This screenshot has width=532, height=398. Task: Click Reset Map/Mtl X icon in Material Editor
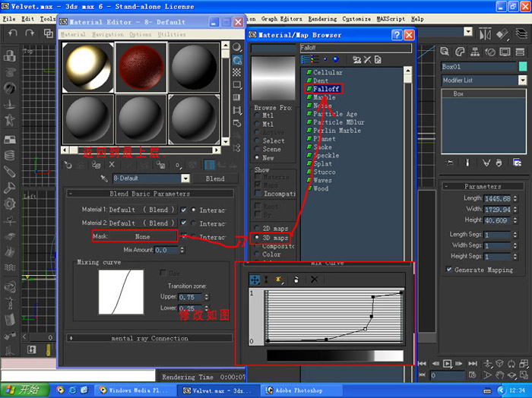[x=112, y=165]
